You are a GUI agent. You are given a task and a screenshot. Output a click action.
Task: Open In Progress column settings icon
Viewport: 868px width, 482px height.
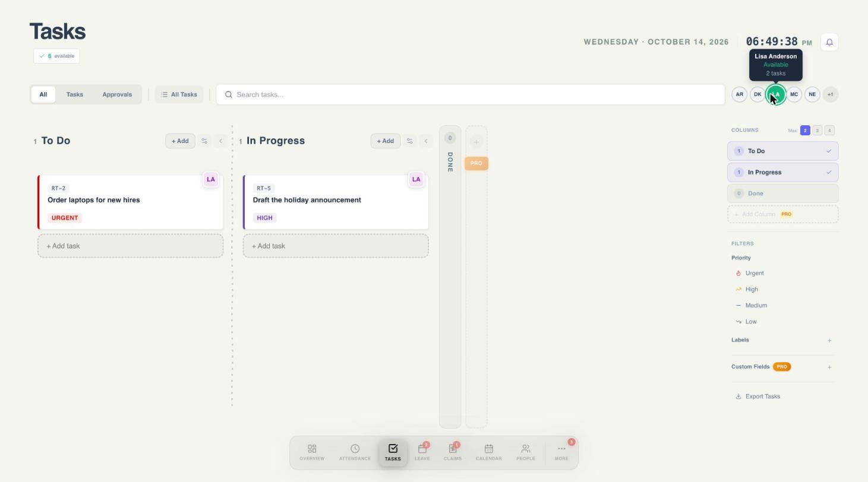point(410,141)
